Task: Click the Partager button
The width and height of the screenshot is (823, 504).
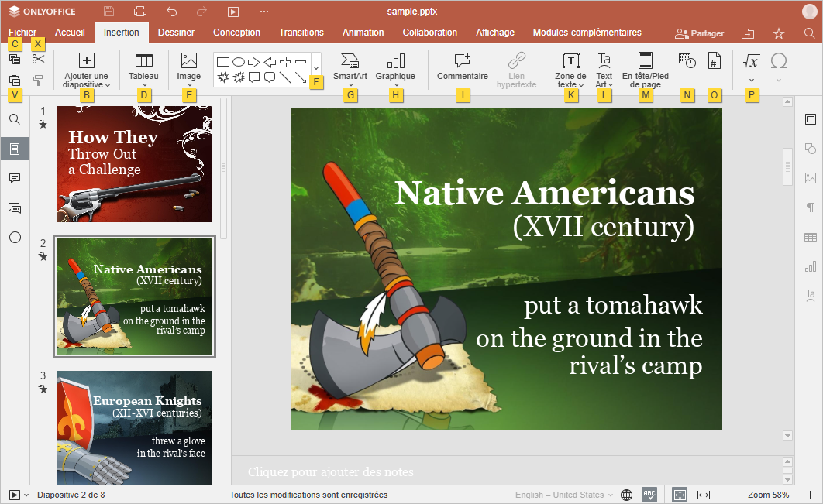Action: [699, 33]
